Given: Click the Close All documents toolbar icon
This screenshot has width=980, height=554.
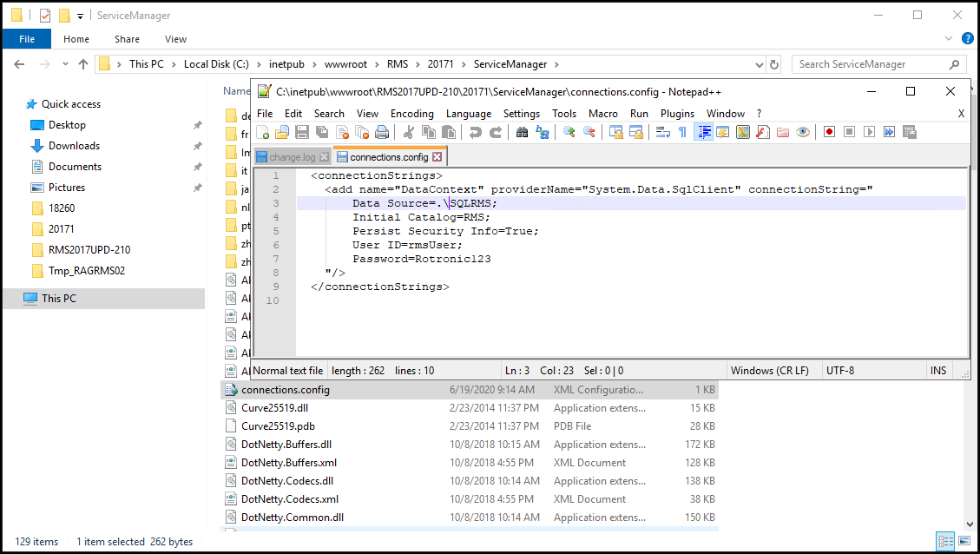Looking at the screenshot, I should (362, 133).
